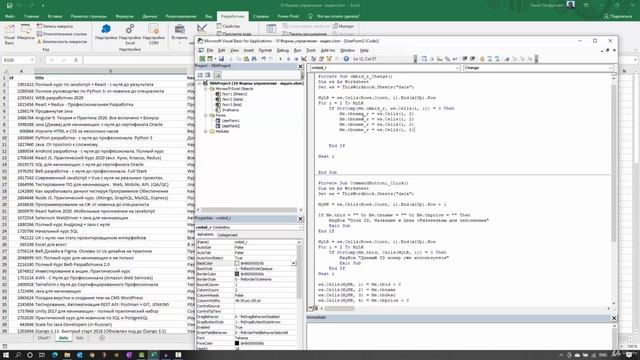The width and height of the screenshot is (640, 360).
Task: Click View Object icon in Project panel
Action: pos(208,75)
